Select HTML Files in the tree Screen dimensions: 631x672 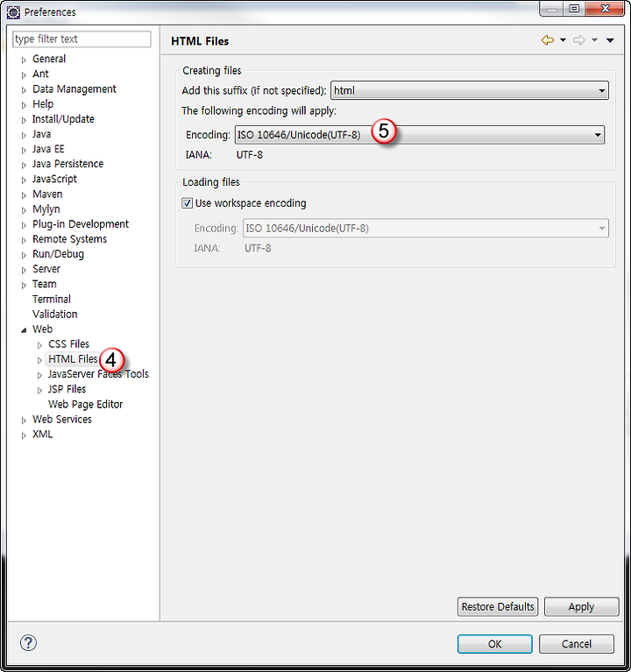pos(73,358)
